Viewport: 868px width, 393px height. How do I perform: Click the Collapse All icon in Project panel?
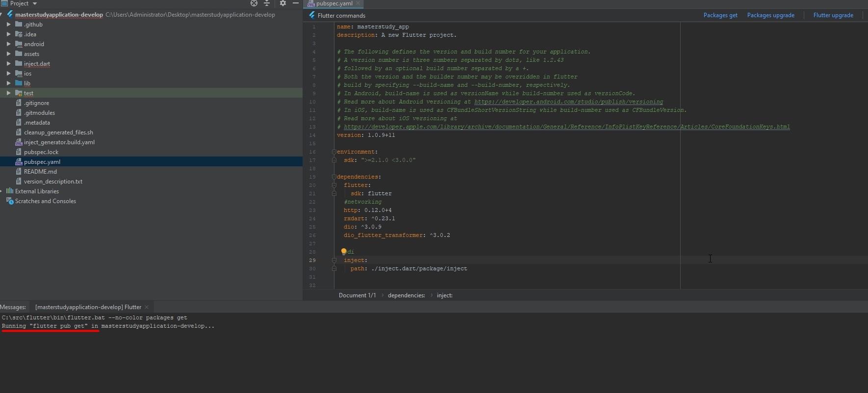(x=267, y=3)
